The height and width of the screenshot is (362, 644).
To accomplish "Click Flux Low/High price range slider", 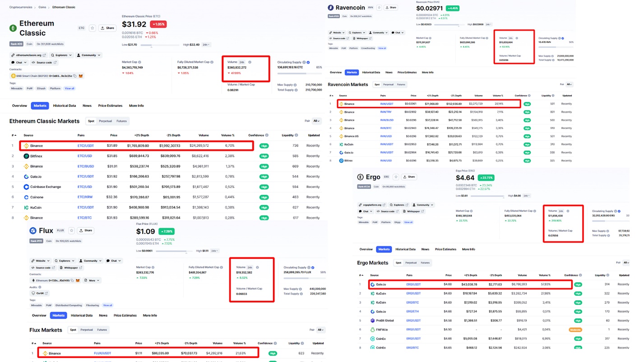I will click(x=174, y=251).
